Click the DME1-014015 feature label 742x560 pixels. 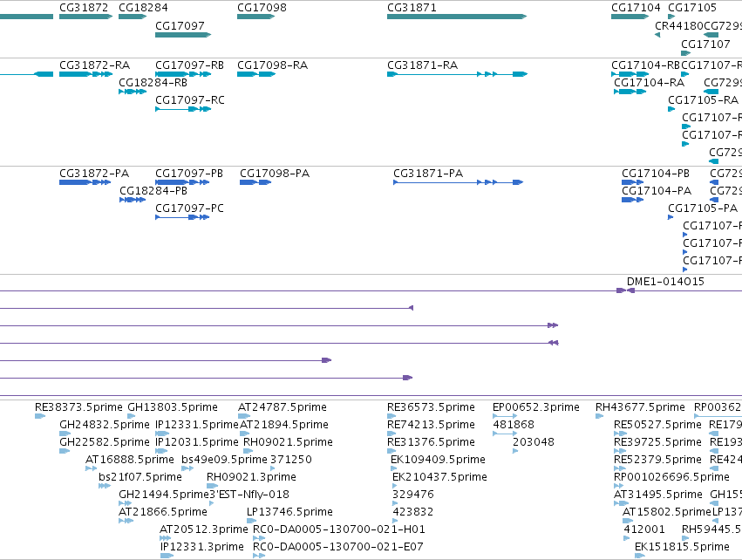pos(665,282)
